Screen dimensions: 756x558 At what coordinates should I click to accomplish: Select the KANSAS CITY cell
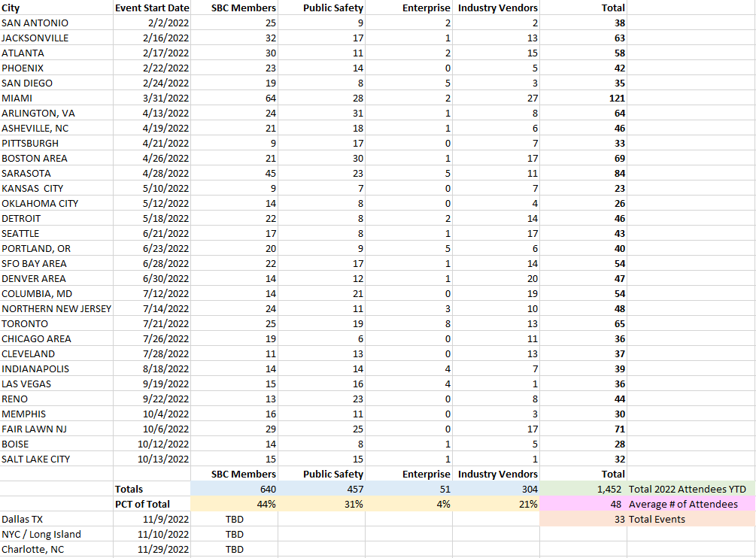pos(56,189)
